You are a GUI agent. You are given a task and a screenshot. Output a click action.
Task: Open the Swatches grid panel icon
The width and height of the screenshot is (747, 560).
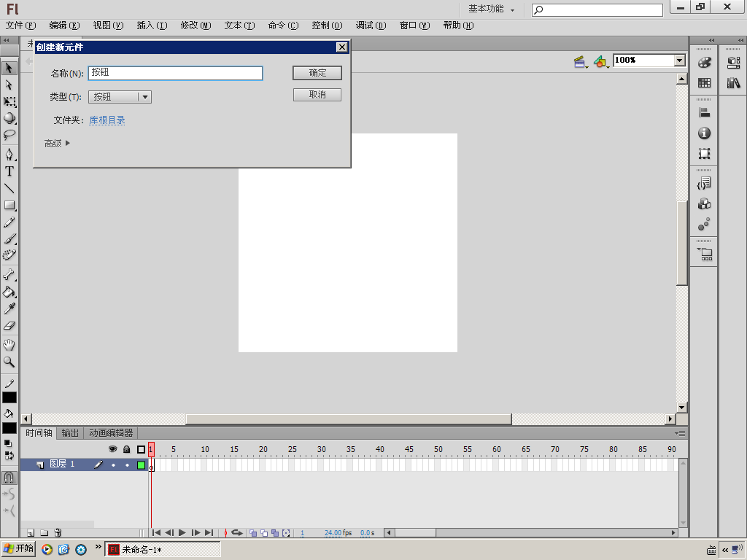[x=704, y=83]
